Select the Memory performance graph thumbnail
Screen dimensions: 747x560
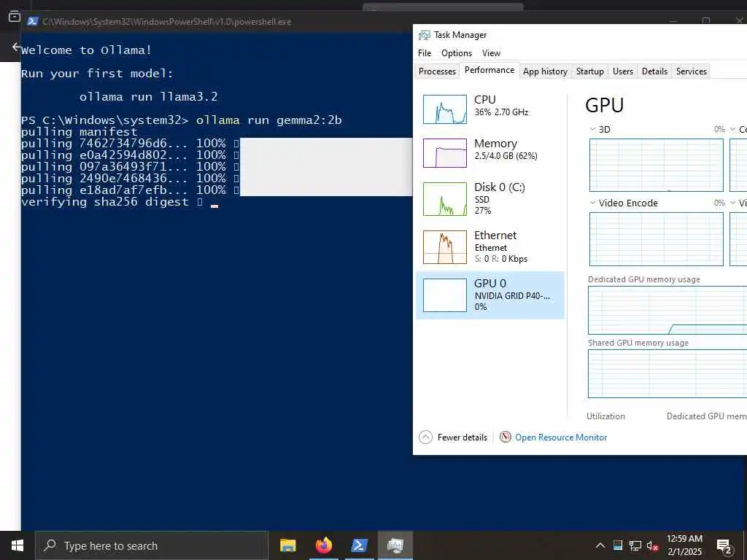click(444, 153)
